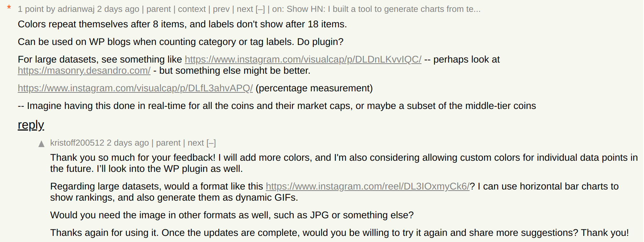Screen dimensions: 644x242
Task: Upvote kristoff200512's comment with the arrow
Action: [x=41, y=144]
